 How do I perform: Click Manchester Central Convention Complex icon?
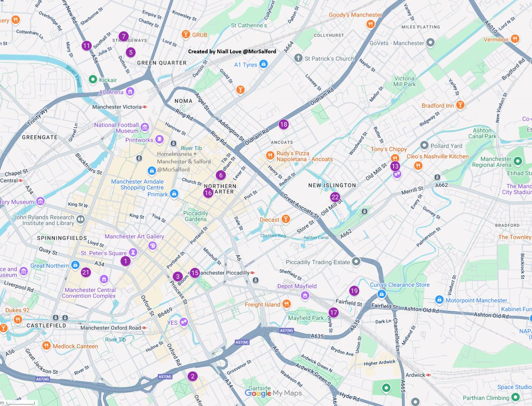[104, 279]
